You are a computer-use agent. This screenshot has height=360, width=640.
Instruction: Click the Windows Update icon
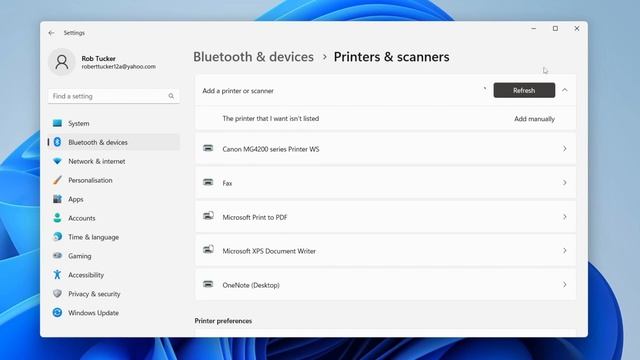tap(57, 312)
